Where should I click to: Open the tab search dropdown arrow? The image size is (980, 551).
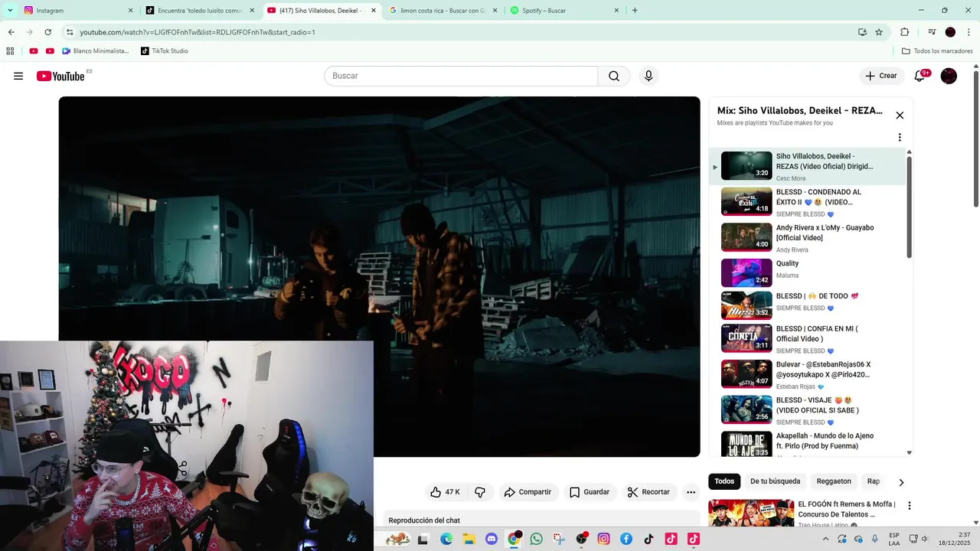9,11
